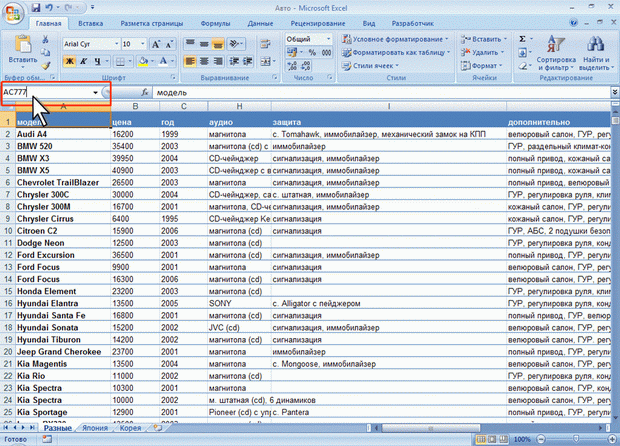Click Merge and Center

click(265, 61)
